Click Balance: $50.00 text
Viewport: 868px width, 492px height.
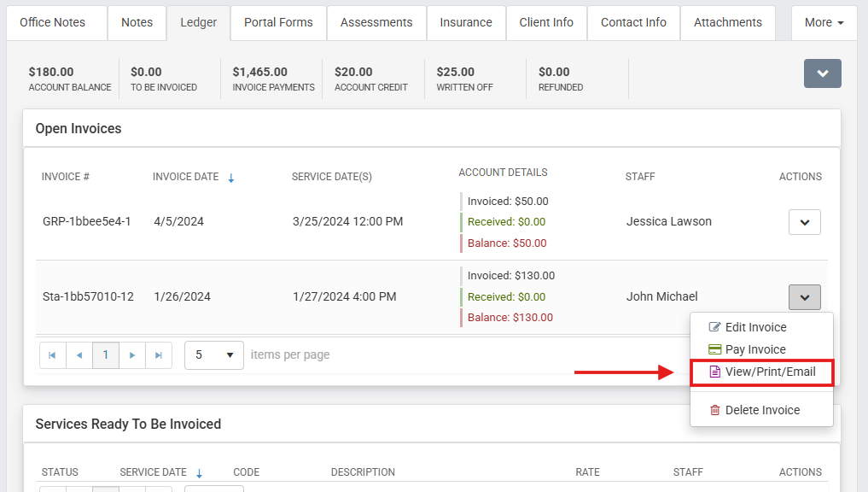[x=507, y=243]
